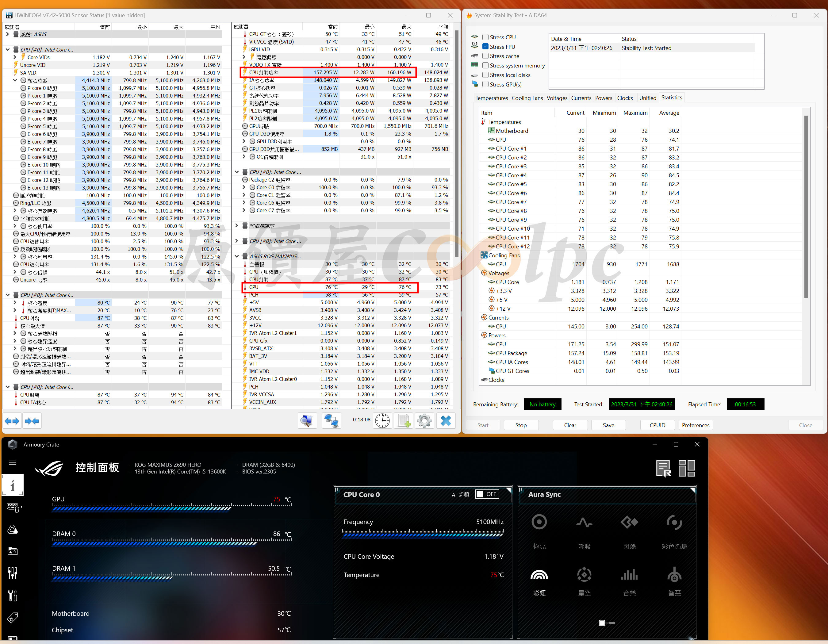
Task: Click Stability Test: Started log entry
Action: [x=652, y=48]
